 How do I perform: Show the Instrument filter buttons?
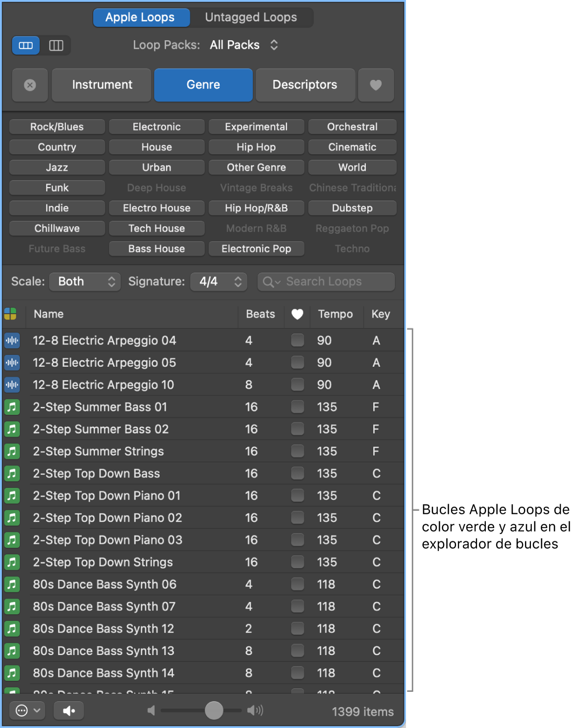click(102, 85)
